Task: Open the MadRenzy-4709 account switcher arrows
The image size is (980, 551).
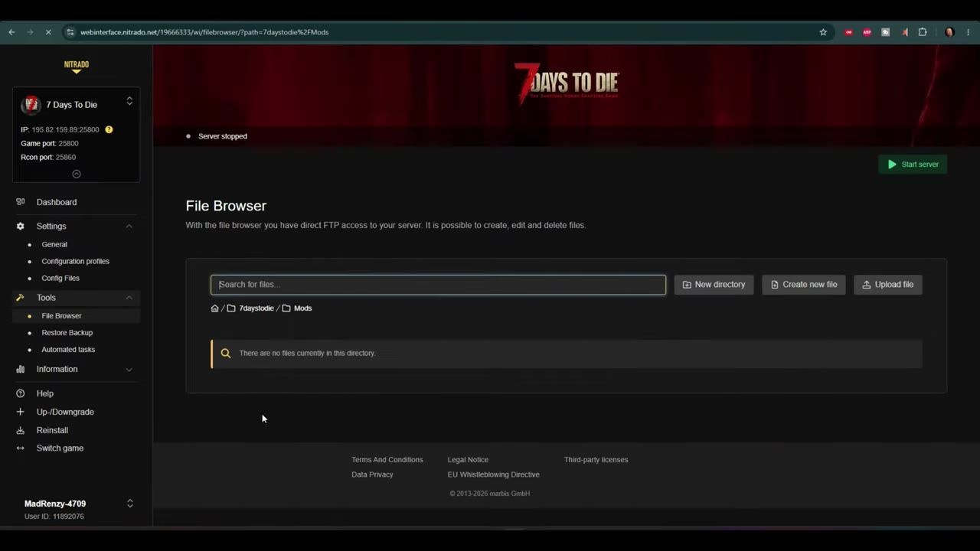Action: (129, 504)
